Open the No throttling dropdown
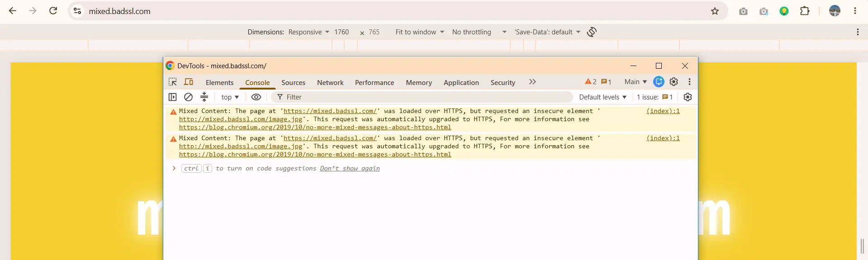The image size is (868, 260). [479, 32]
